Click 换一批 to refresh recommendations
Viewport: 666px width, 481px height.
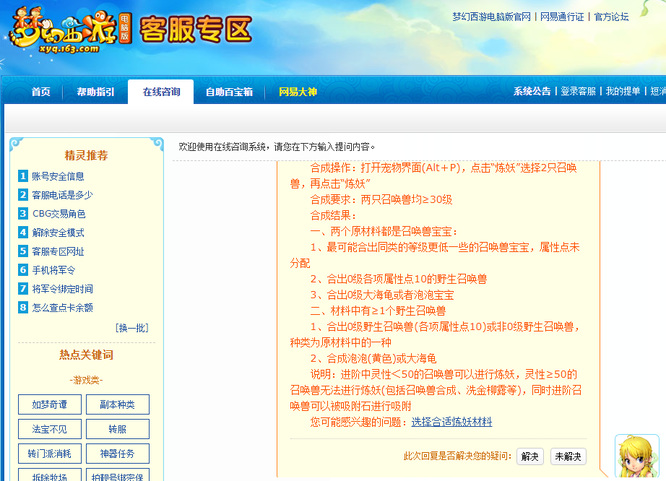(132, 328)
